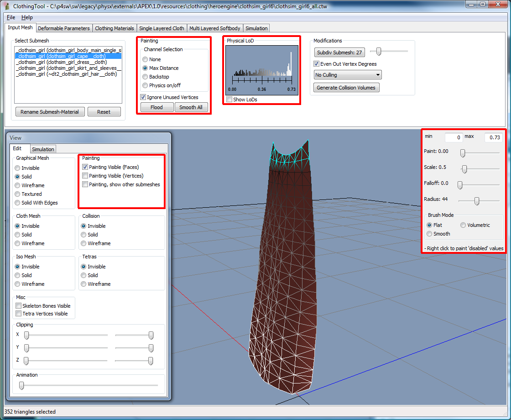Open the Single Layered Cloth tab

162,28
